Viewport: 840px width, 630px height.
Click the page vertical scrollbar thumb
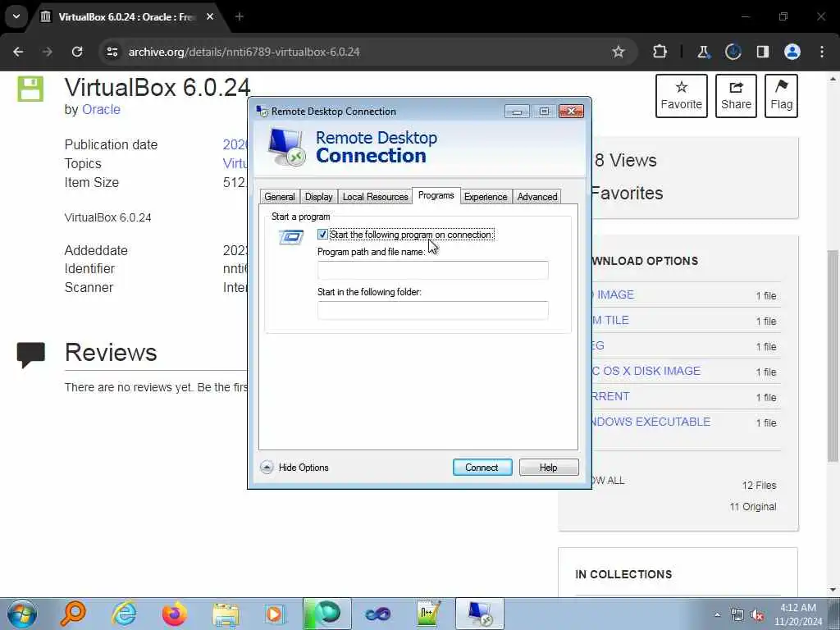coord(833,355)
